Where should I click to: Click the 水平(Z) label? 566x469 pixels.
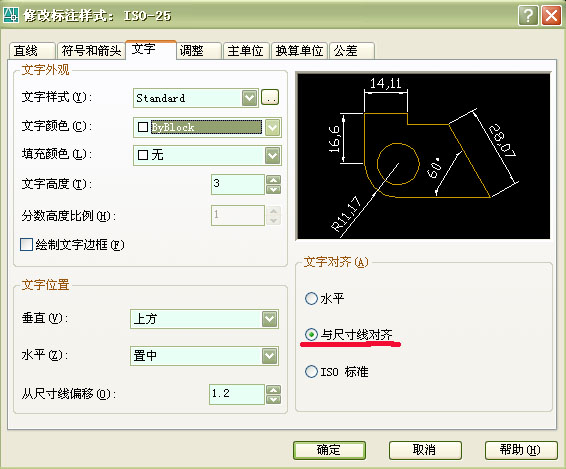pyautogui.click(x=45, y=355)
